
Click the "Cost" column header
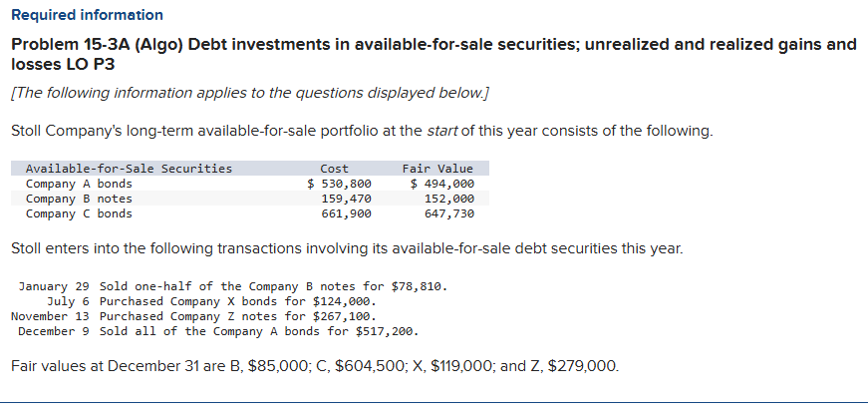[x=334, y=169]
